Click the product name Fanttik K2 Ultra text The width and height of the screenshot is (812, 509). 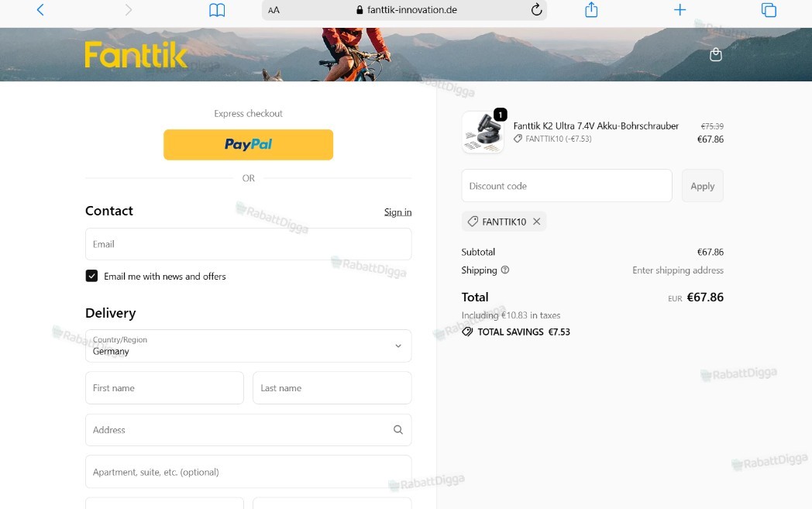596,126
